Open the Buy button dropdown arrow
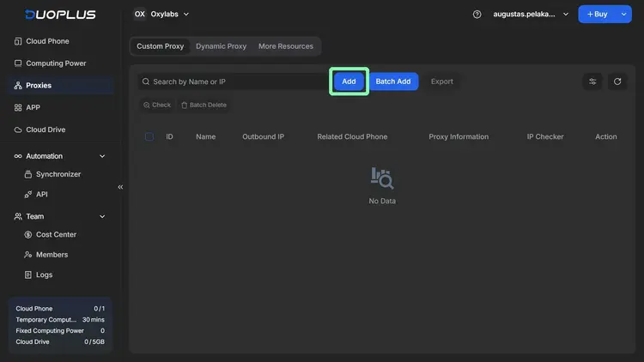Image resolution: width=644 pixels, height=362 pixels. click(624, 15)
